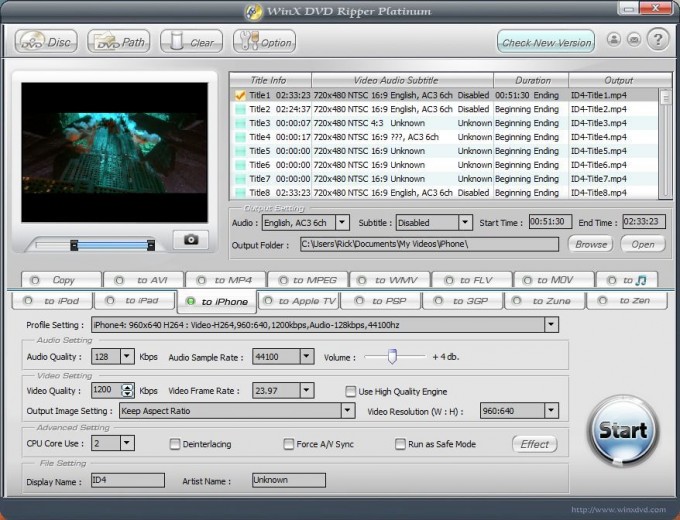Open the Option settings button
The width and height of the screenshot is (680, 520).
(x=264, y=42)
